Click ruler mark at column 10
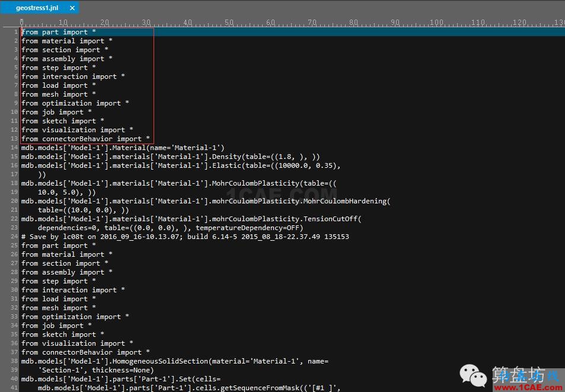The height and width of the screenshot is (392, 565). click(x=63, y=23)
